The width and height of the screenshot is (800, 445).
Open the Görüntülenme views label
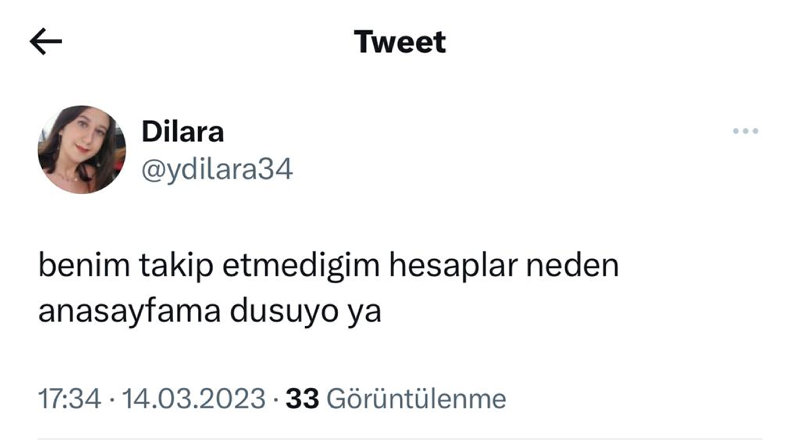416,399
